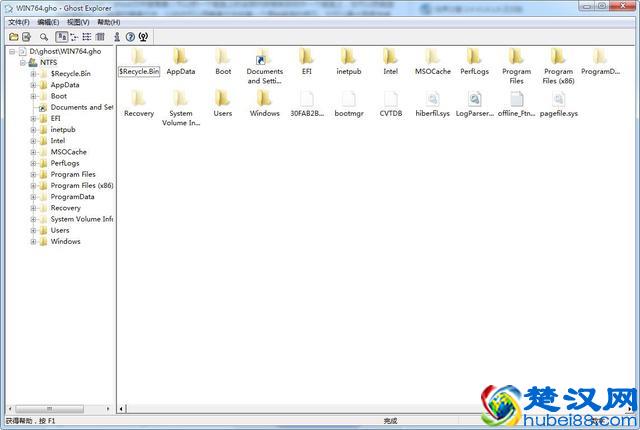Screen dimensions: 640x430
Task: Select the pagefile.sys file
Action: pyautogui.click(x=558, y=100)
